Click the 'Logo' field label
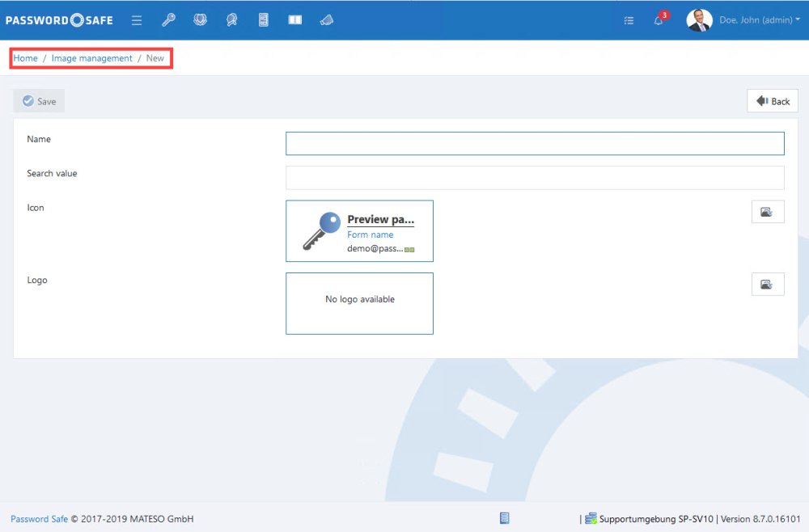Screen dimensions: 809x532 point(37,280)
